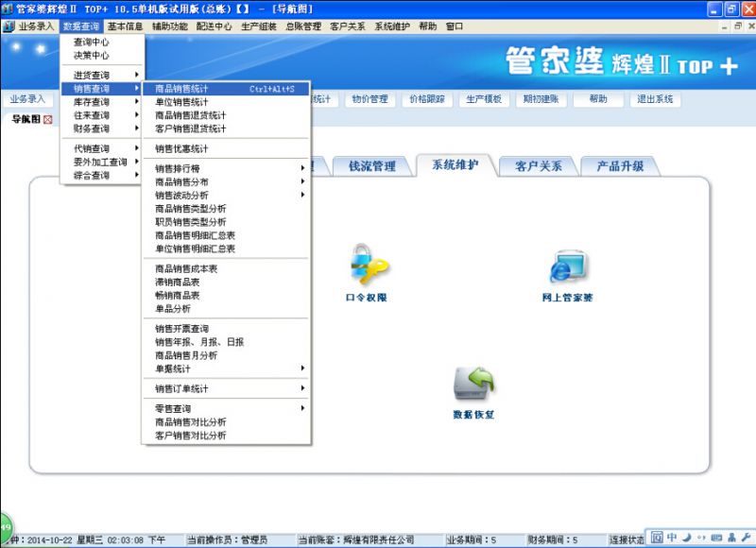This screenshot has width=756, height=548.
Task: Open 商品销售月分析
Action: click(226, 355)
